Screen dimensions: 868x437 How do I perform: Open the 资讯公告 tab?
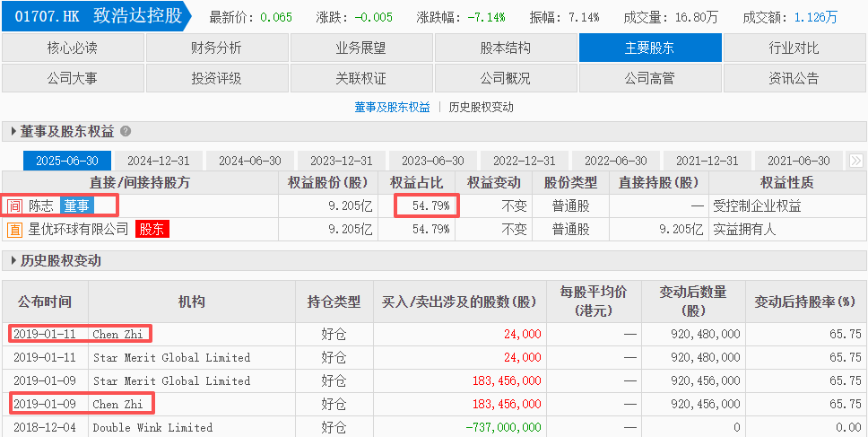click(x=794, y=78)
